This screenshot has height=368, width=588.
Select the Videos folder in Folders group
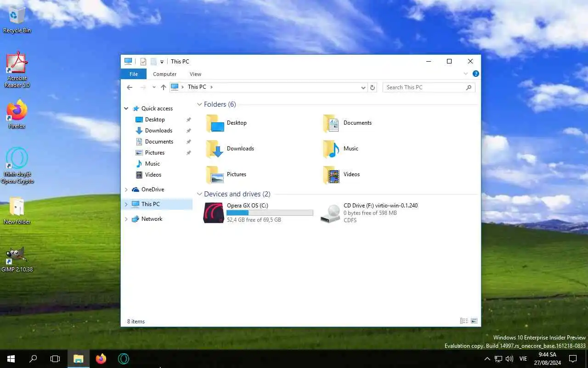[x=341, y=174]
